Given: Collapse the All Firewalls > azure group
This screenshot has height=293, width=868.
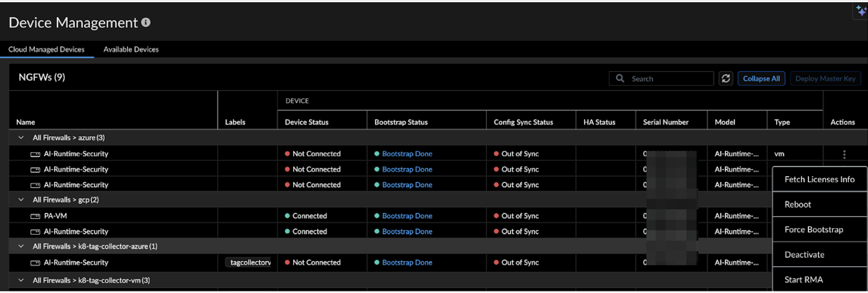Looking at the screenshot, I should (21, 138).
